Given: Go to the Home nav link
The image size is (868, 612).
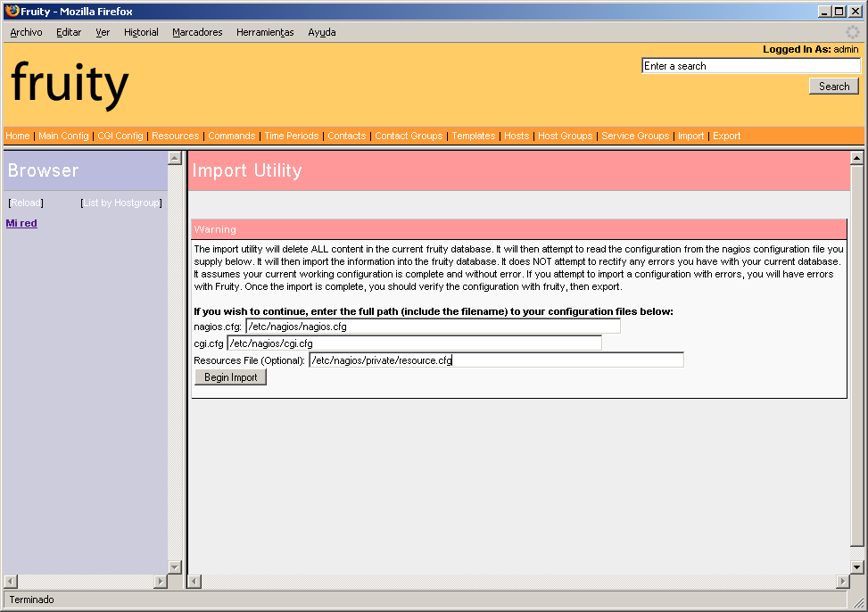Looking at the screenshot, I should 18,136.
